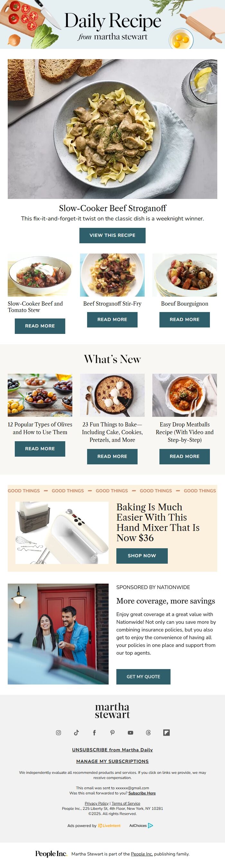This screenshot has height=868, width=225.
Task: Open the Easy Drop Meatballs thumbnail
Action: 184,395
